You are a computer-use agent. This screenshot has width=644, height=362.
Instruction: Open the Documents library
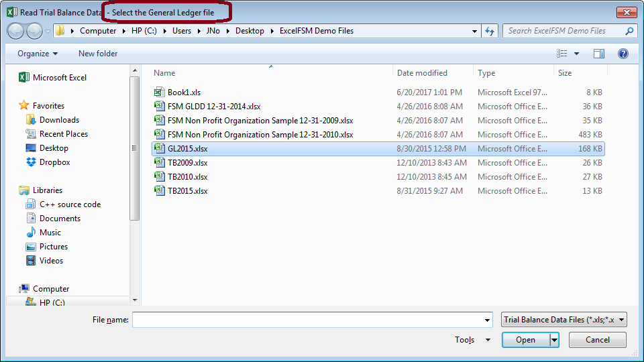click(x=53, y=219)
